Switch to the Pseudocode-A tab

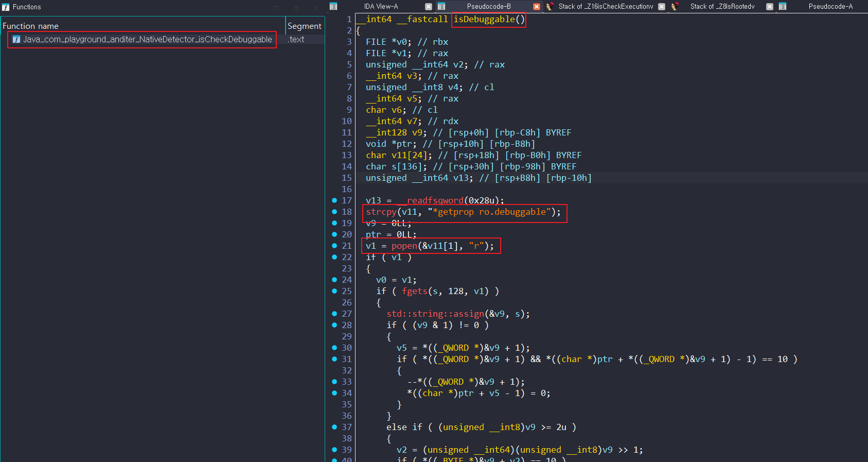(830, 7)
